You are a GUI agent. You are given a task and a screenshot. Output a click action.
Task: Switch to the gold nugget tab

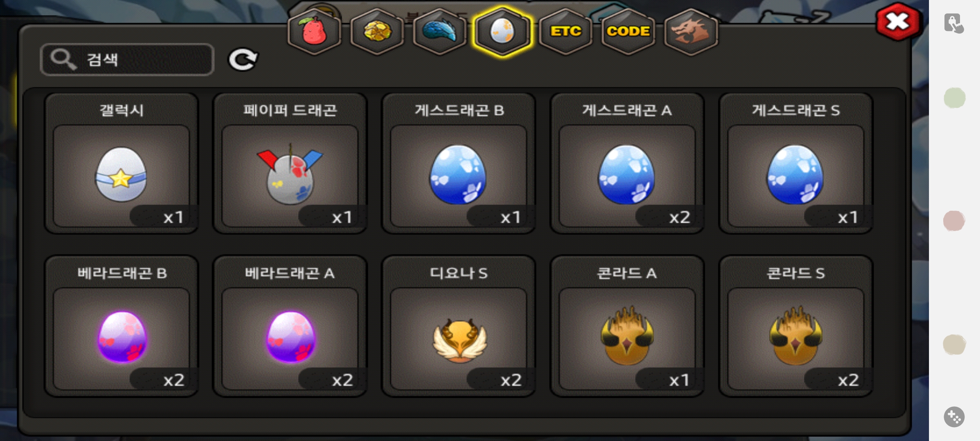[377, 31]
